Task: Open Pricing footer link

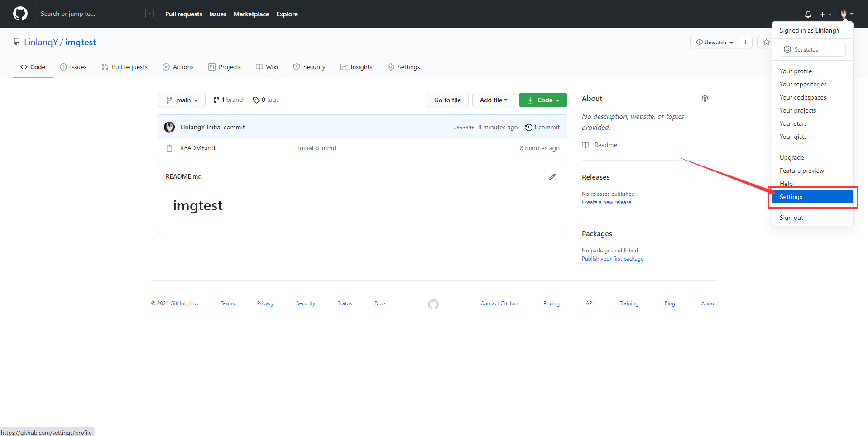Action: [551, 303]
